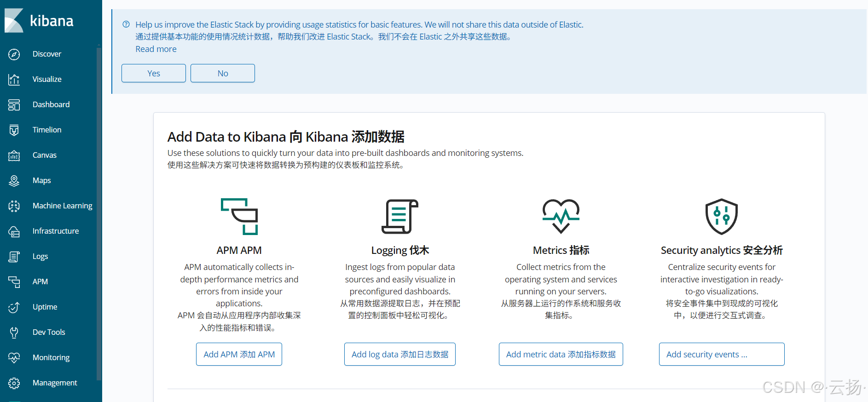The height and width of the screenshot is (402, 868).
Task: Click the 'Metrics' card title
Action: (x=561, y=250)
